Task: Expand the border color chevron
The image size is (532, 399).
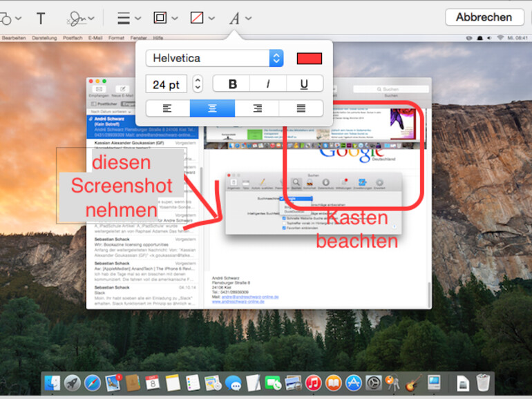Action: pos(174,19)
